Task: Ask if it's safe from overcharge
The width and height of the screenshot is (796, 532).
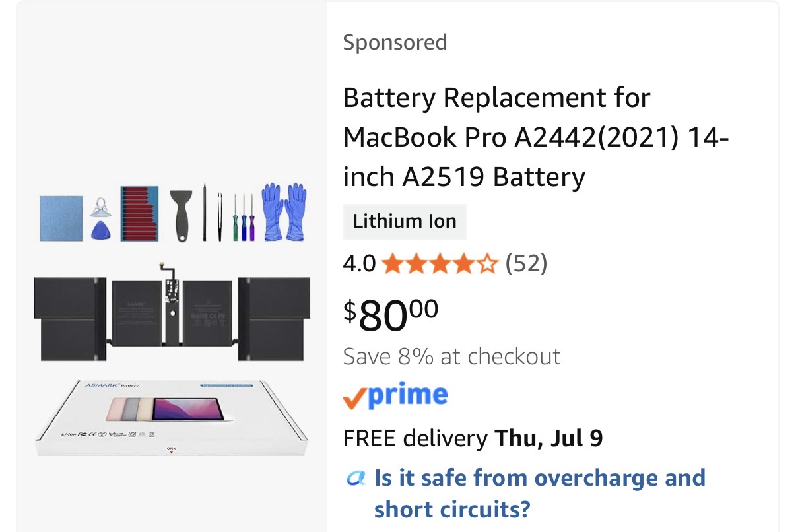Action: 540,493
